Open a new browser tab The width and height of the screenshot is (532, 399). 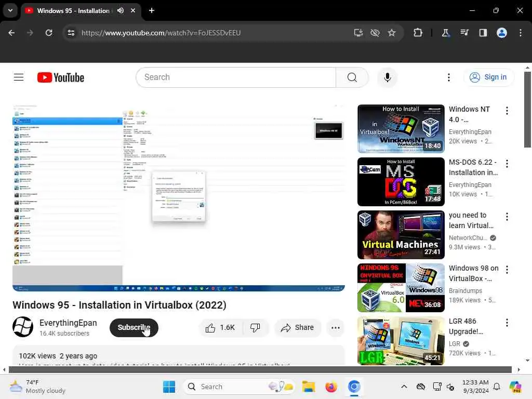click(152, 10)
